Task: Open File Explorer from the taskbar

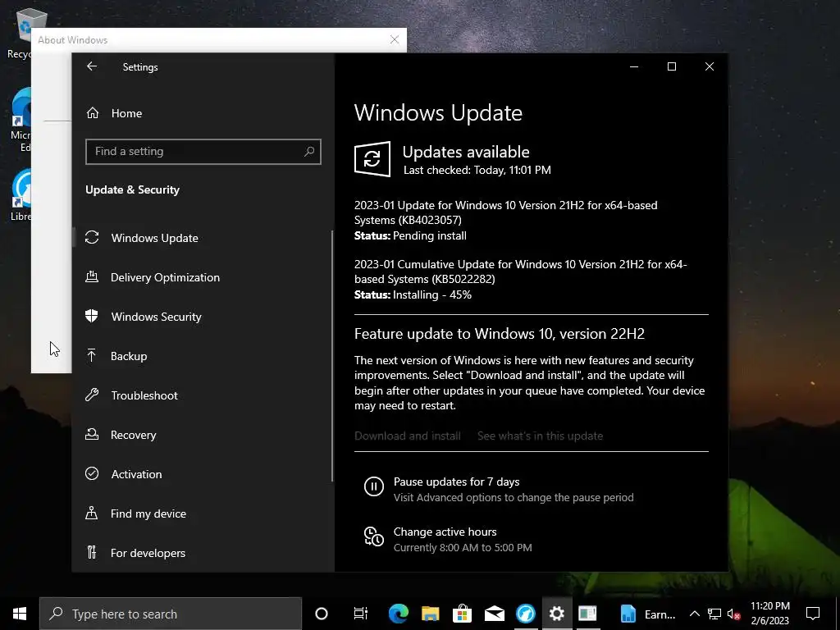Action: [430, 614]
